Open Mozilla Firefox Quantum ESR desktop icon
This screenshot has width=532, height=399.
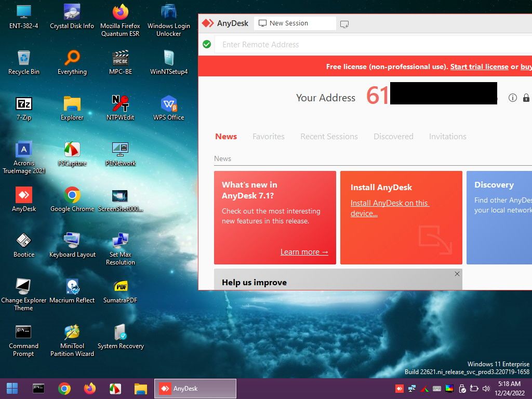coord(120,20)
